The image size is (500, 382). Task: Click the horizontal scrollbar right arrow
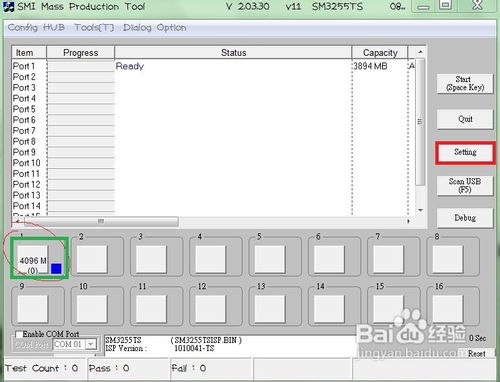(409, 221)
